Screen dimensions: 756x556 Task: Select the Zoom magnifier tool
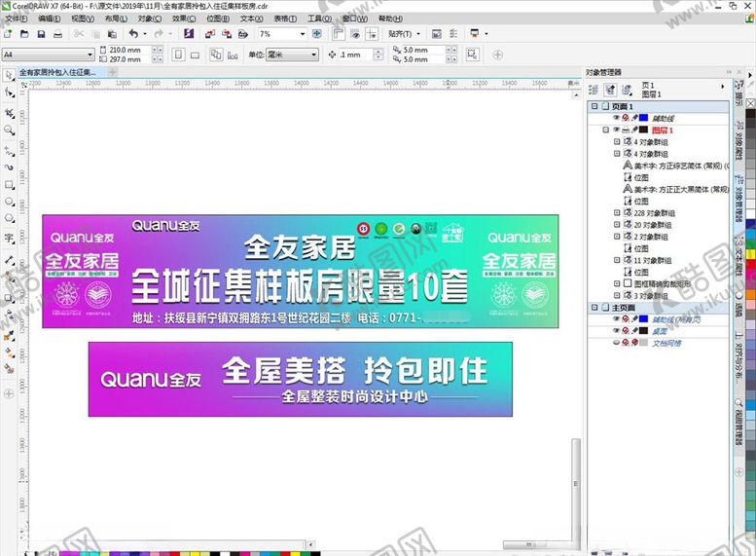(x=9, y=130)
